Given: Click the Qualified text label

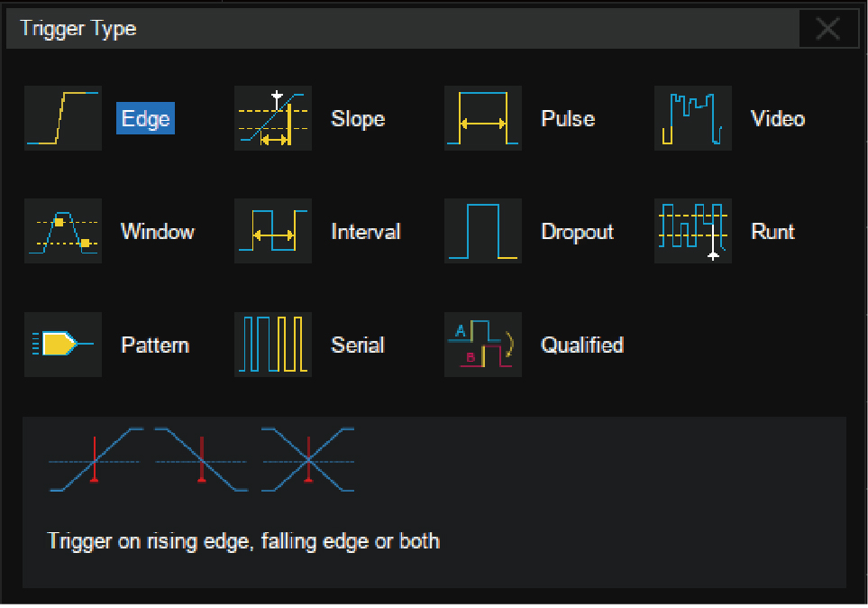Looking at the screenshot, I should (582, 345).
